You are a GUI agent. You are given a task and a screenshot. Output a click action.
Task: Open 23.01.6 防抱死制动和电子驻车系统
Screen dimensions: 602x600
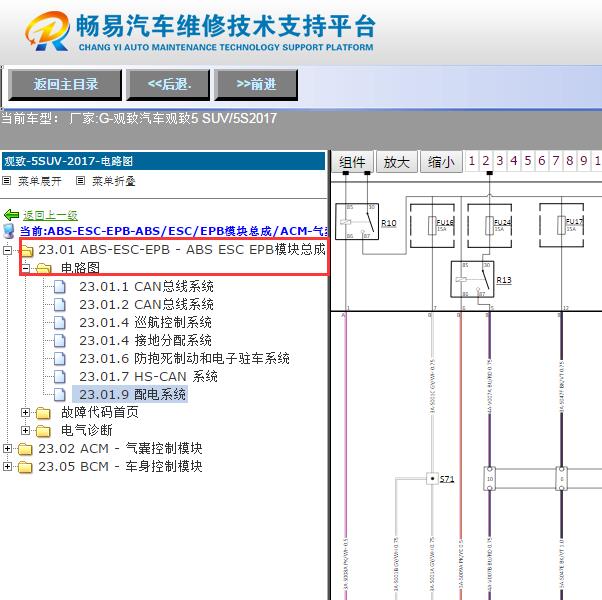184,359
